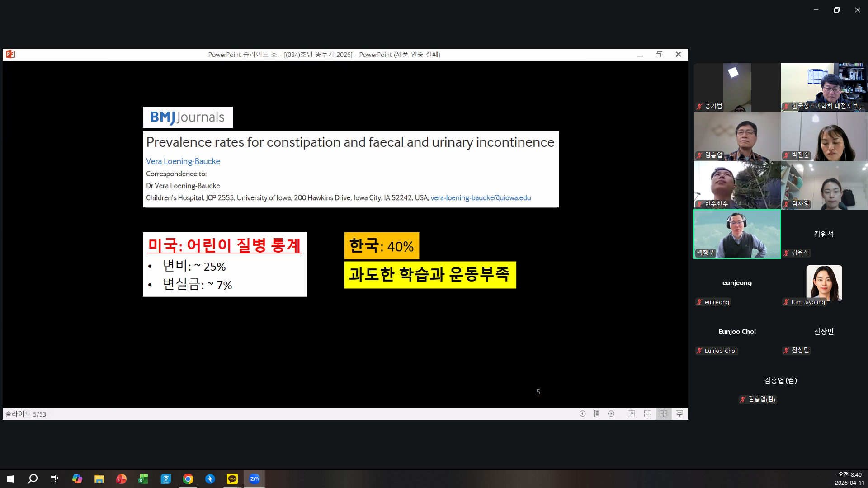Click the article title Prevalence rates for constipation
The image size is (868, 488).
point(350,142)
